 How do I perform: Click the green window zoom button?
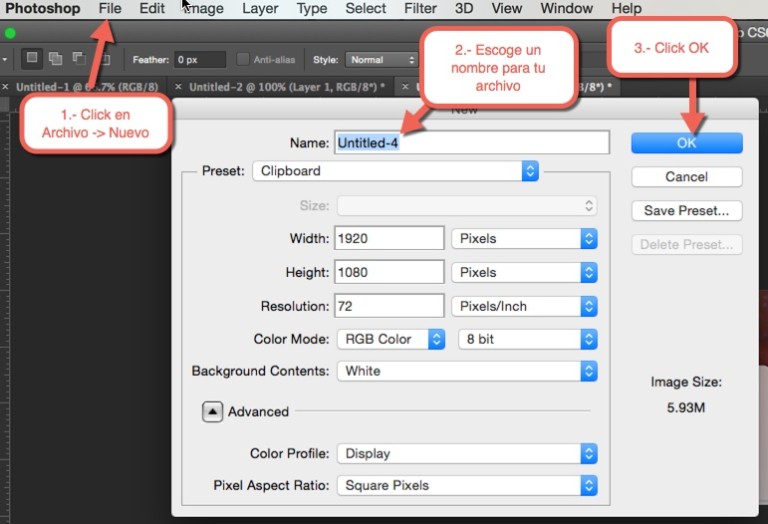(10, 33)
